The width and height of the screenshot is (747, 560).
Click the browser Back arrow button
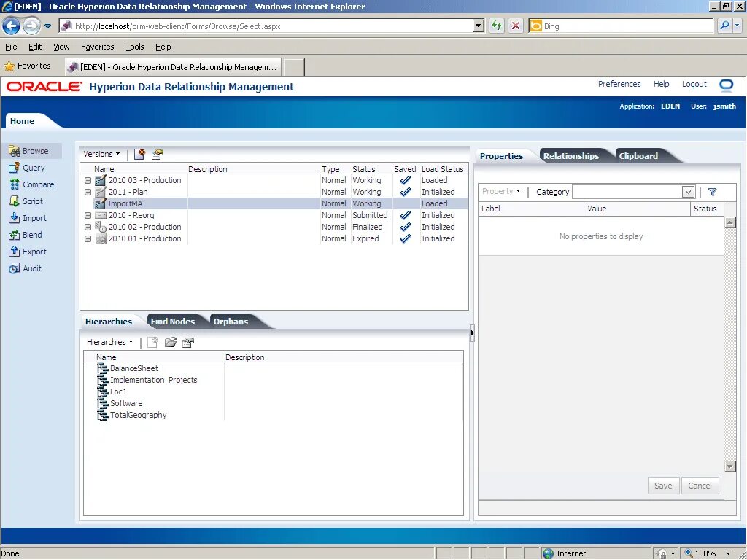click(x=12, y=26)
